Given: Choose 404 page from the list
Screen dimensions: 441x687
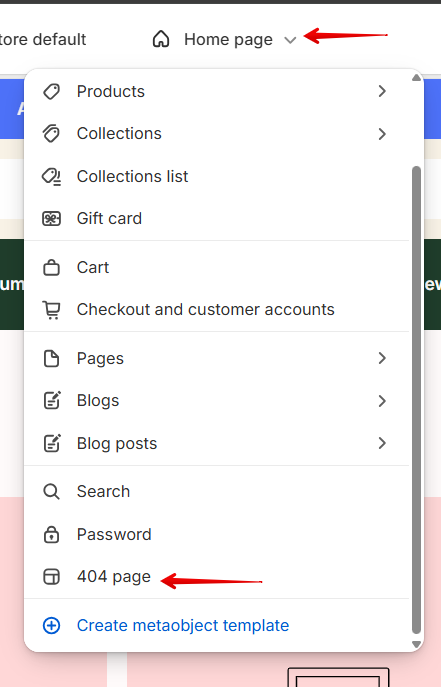Looking at the screenshot, I should point(217,577).
